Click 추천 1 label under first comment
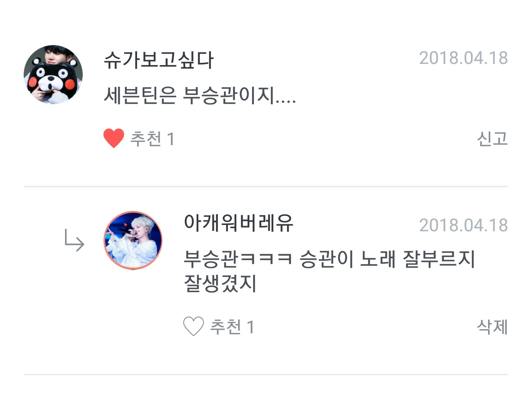Image resolution: width=532 pixels, height=399 pixels. (152, 139)
